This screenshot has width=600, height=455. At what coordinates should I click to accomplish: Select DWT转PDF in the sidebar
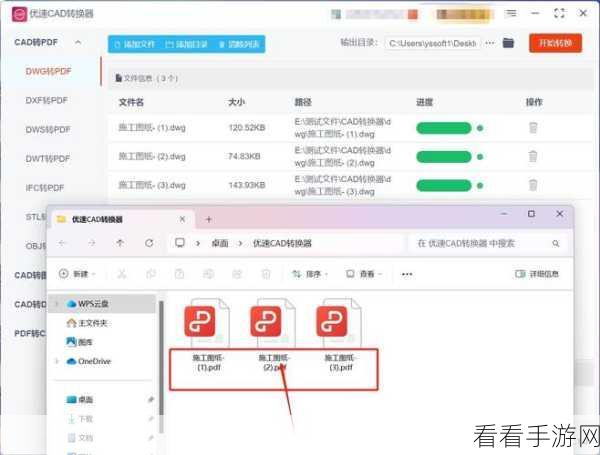[x=48, y=159]
